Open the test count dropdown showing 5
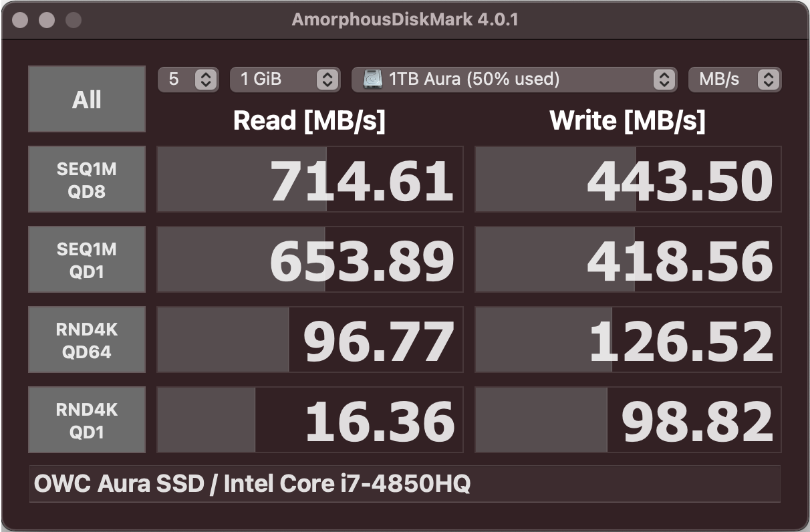This screenshot has width=810, height=532. click(188, 80)
